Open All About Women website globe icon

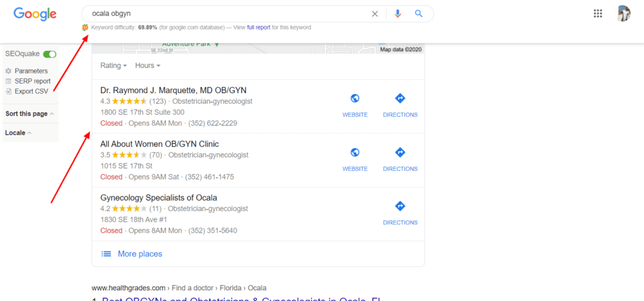(x=355, y=152)
